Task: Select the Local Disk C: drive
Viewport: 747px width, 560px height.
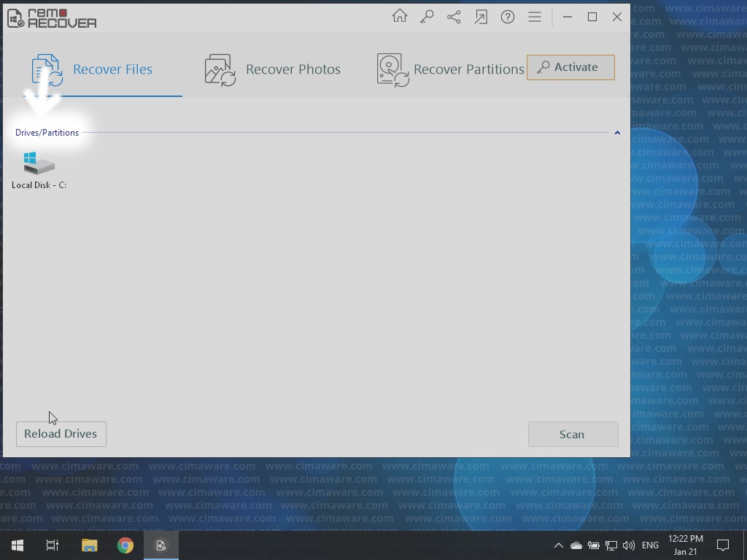Action: point(39,171)
